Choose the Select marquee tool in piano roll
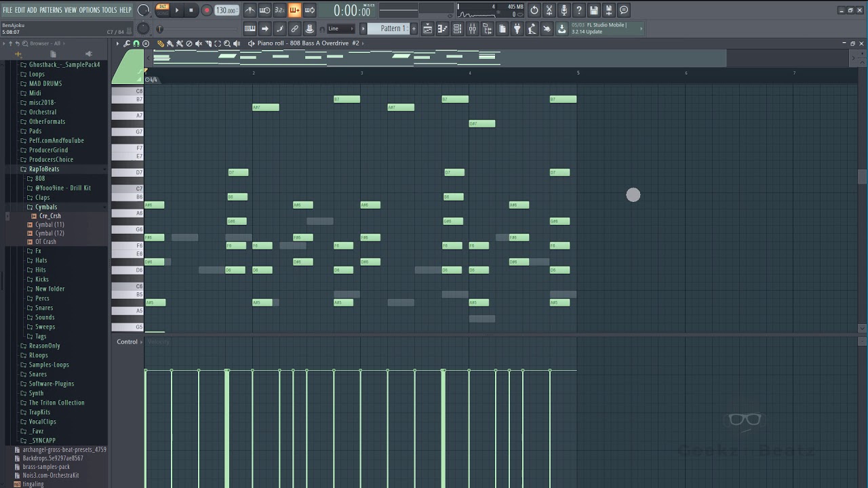Screen dimensions: 868x488 (218, 43)
